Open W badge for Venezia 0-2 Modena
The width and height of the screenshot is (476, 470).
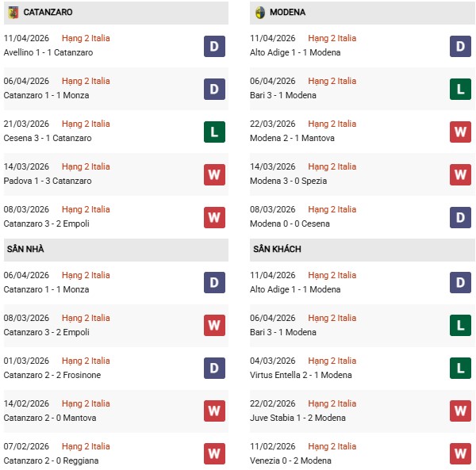(x=460, y=453)
